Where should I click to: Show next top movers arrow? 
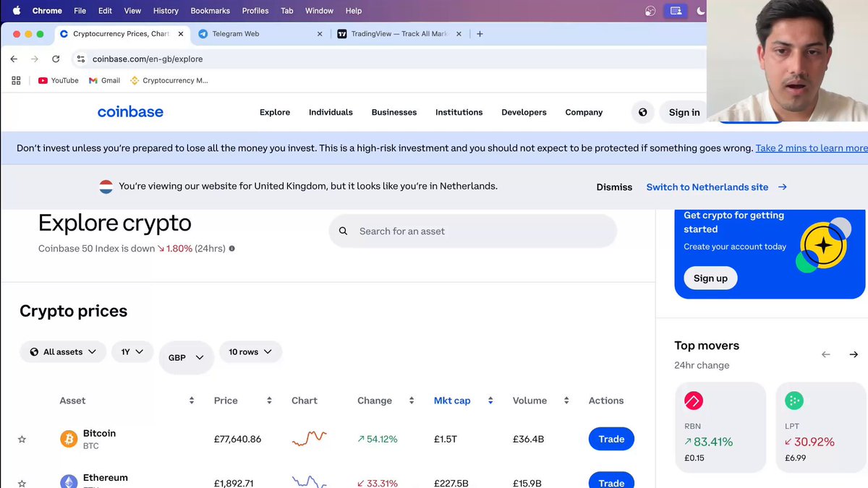click(x=854, y=354)
